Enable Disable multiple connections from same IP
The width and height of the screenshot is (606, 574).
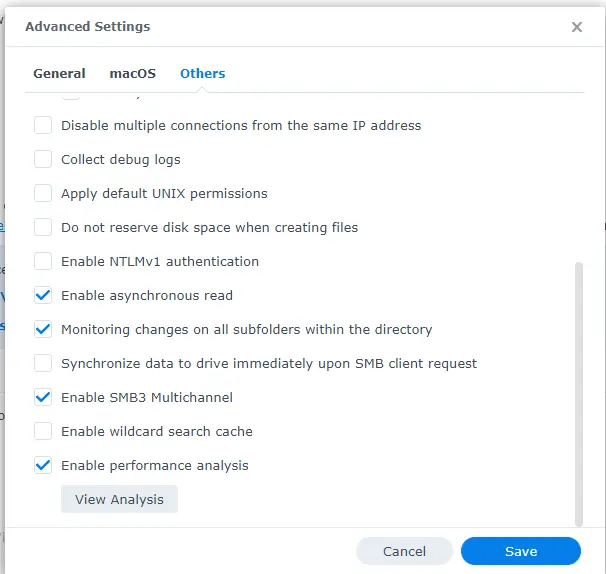tap(43, 126)
